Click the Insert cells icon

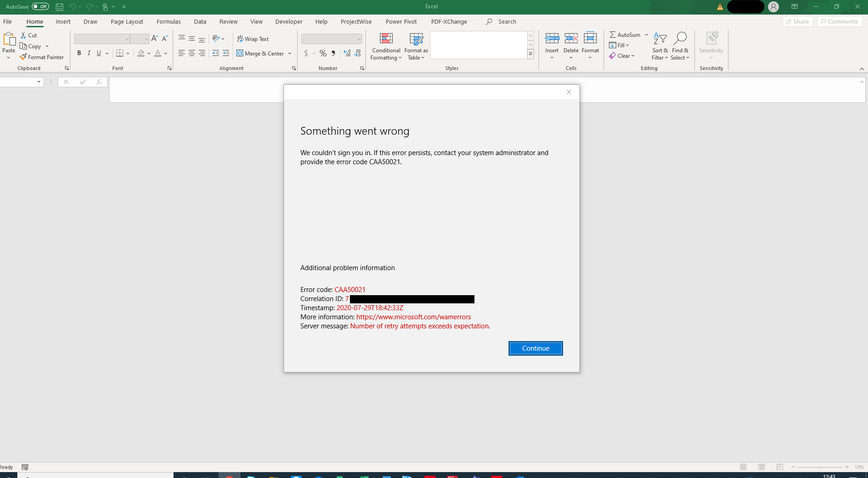click(552, 39)
